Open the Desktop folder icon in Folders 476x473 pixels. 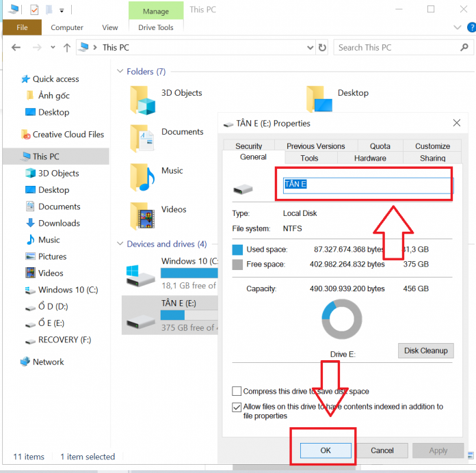319,100
